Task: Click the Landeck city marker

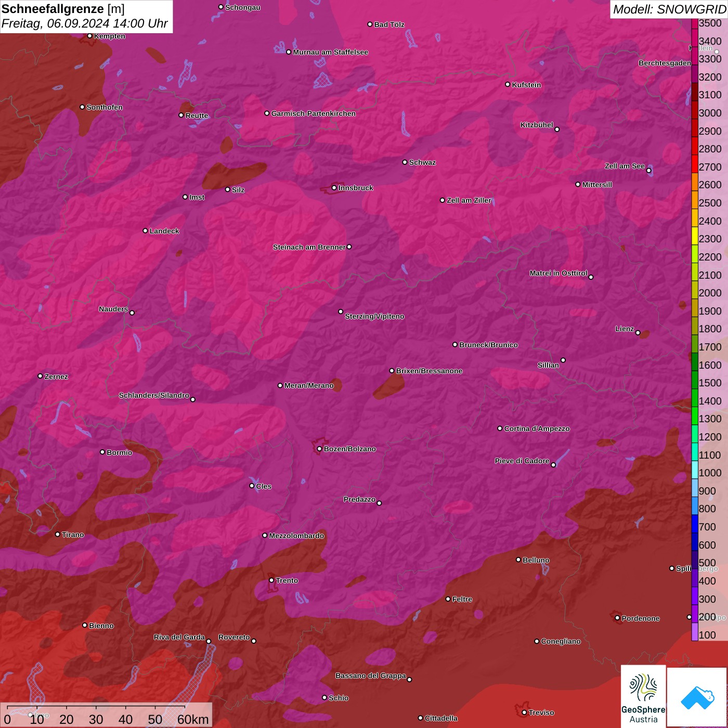Action: click(146, 231)
